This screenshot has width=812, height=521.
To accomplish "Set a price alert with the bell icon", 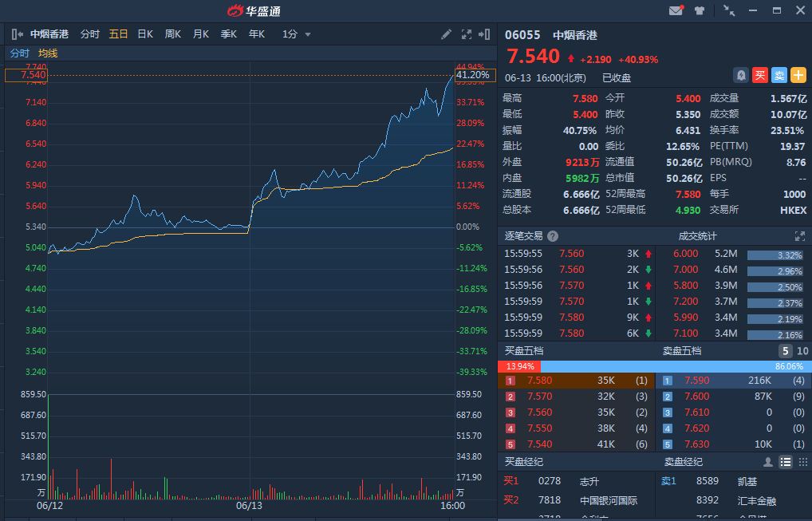I will pyautogui.click(x=741, y=76).
